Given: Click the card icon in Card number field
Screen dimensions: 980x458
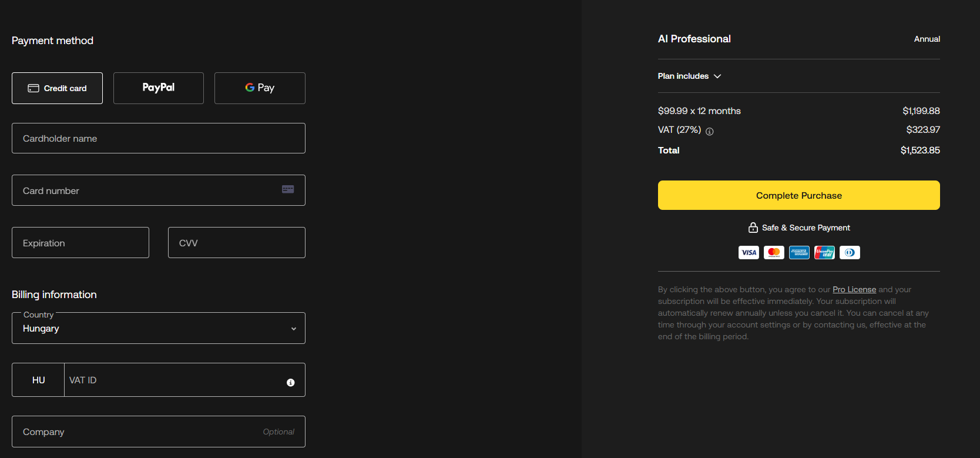Looking at the screenshot, I should pos(288,189).
